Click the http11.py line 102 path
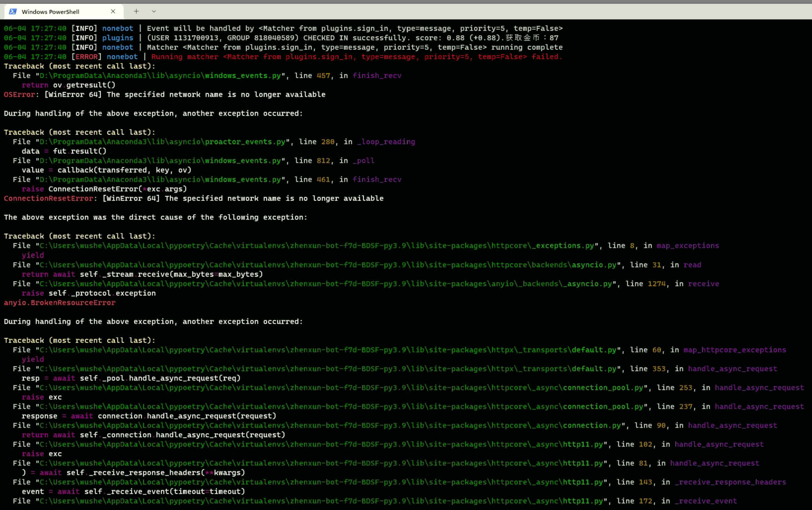 pyautogui.click(x=388, y=444)
